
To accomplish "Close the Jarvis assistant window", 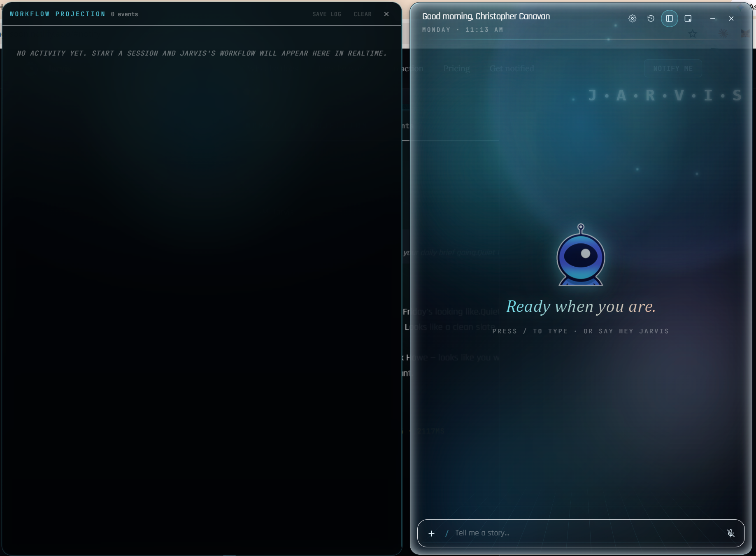I will click(731, 19).
